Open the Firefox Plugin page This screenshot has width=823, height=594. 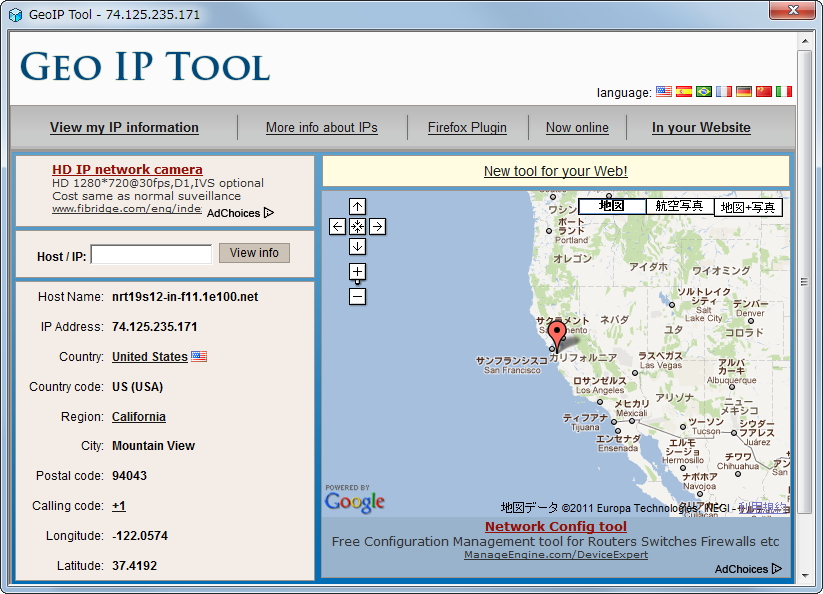pos(467,128)
